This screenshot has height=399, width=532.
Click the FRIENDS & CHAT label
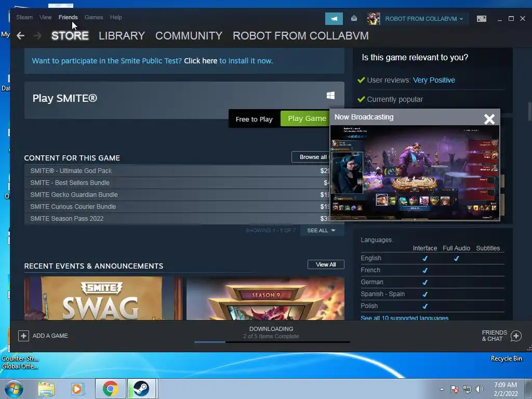(x=495, y=336)
